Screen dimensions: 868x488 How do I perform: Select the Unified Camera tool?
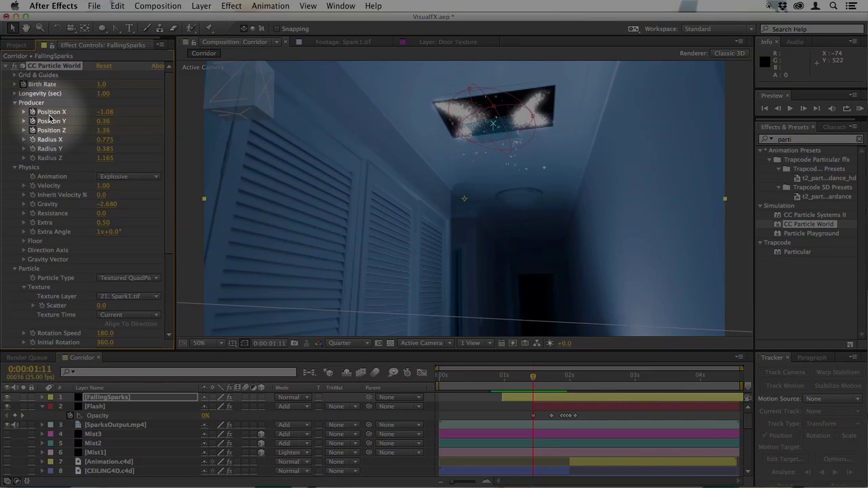tap(71, 28)
